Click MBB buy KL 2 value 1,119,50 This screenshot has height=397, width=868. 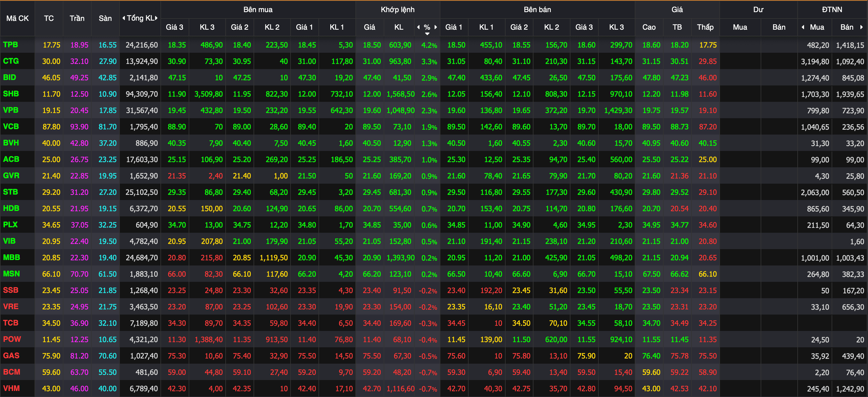[274, 258]
